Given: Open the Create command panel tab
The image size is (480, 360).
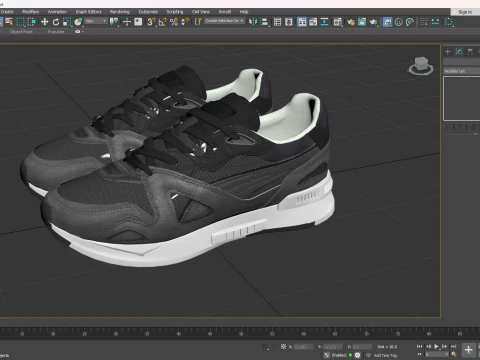Looking at the screenshot, I should [x=448, y=51].
